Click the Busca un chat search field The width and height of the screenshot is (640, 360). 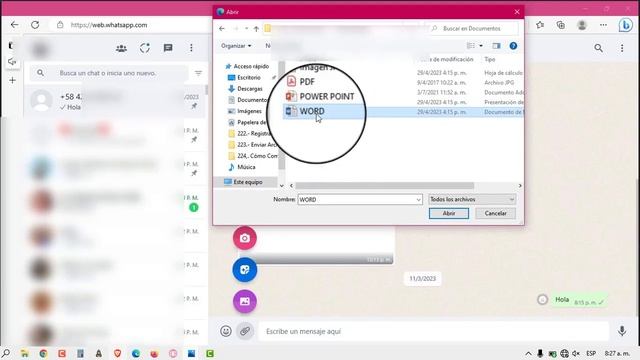(108, 73)
